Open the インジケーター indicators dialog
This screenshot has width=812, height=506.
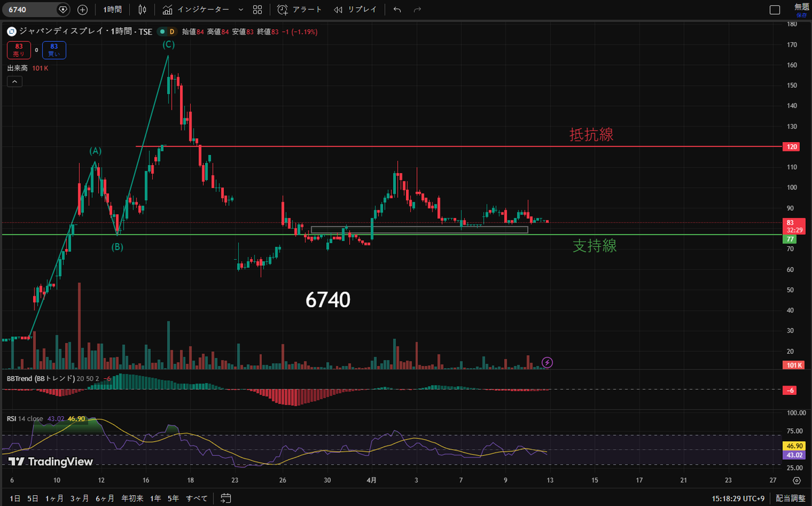(x=196, y=10)
